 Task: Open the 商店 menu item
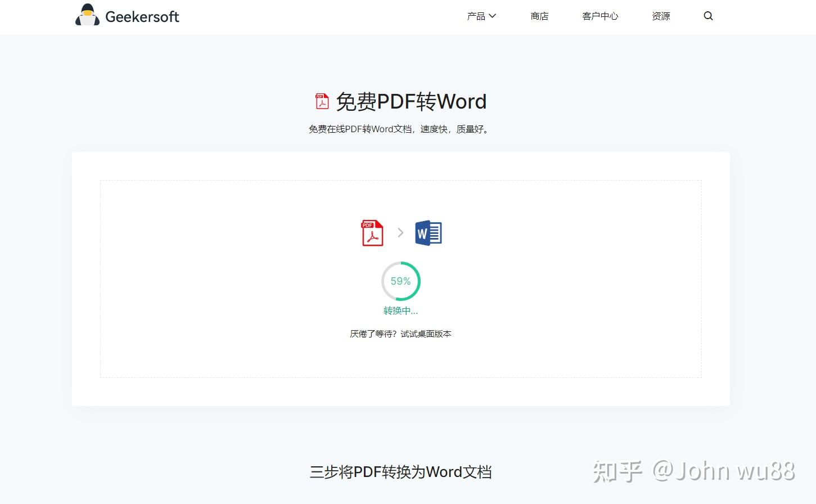pos(539,16)
